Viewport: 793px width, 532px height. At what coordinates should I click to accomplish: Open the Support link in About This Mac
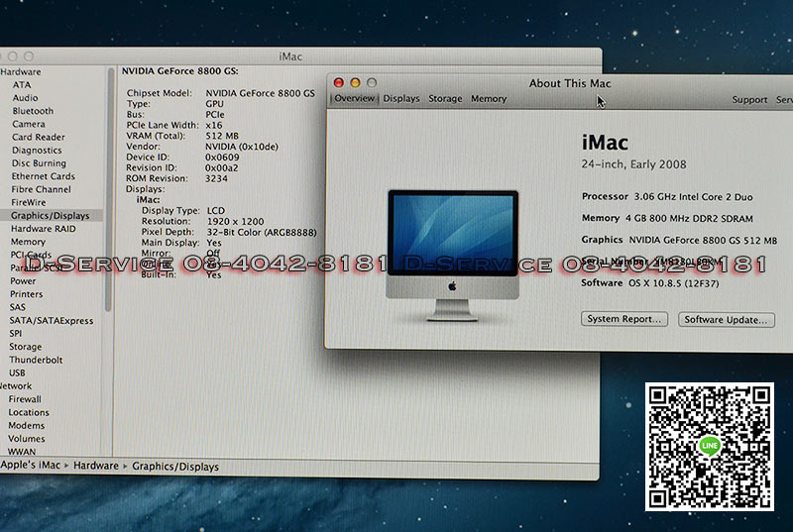coord(749,100)
